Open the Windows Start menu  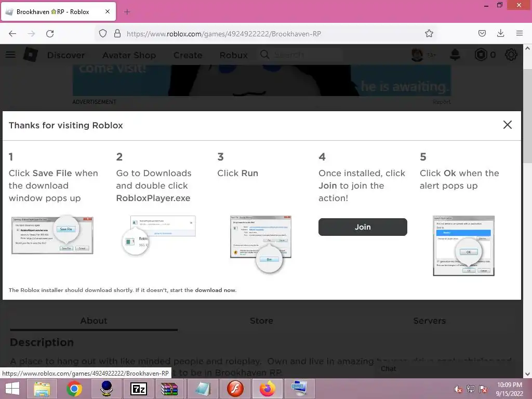coord(12,389)
